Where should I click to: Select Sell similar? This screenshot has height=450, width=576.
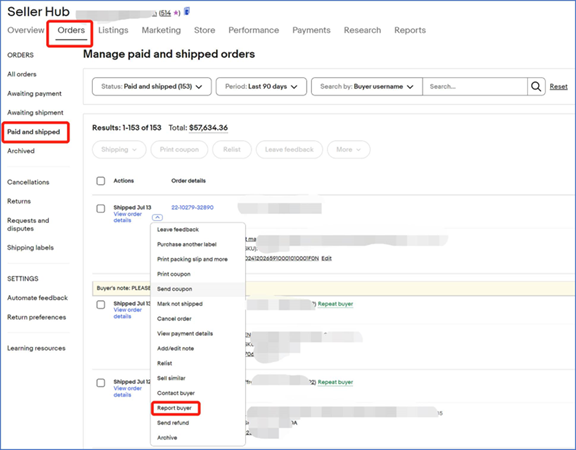pos(171,378)
